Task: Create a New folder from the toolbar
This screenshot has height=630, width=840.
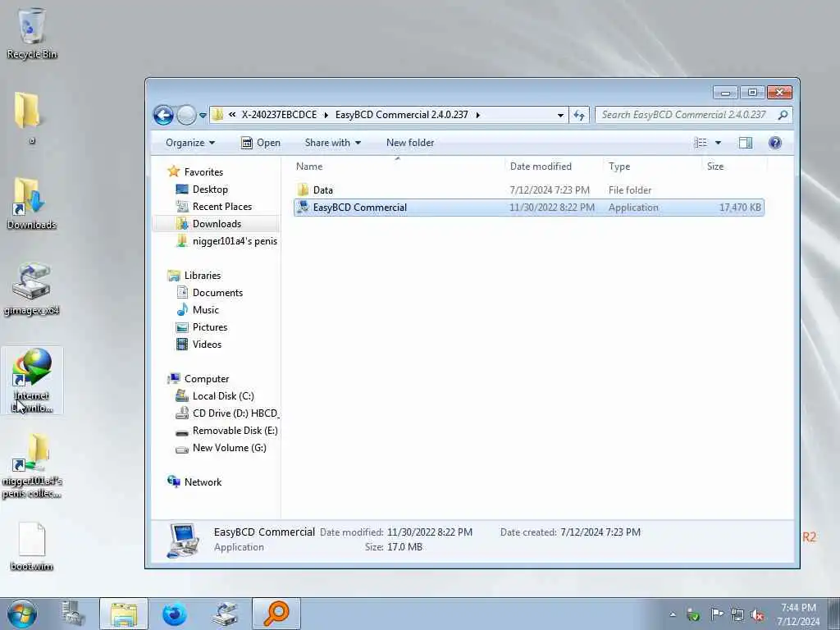Action: [x=410, y=143]
